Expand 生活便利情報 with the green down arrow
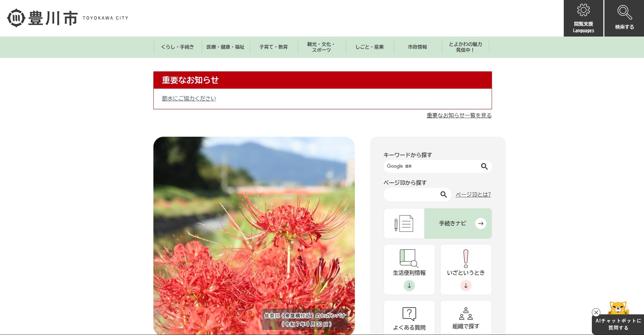The height and width of the screenshot is (335, 644). (409, 286)
